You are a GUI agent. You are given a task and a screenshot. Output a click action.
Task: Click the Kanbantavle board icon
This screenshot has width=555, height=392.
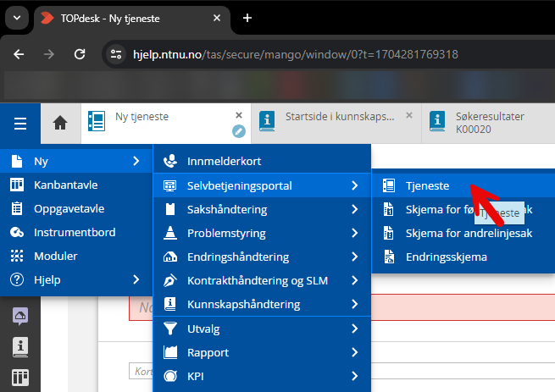tap(17, 185)
